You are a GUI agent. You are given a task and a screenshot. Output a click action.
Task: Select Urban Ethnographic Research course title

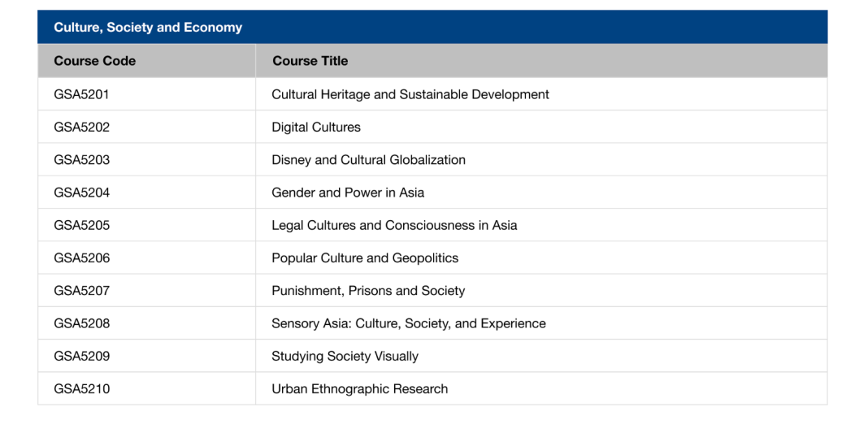point(359,389)
